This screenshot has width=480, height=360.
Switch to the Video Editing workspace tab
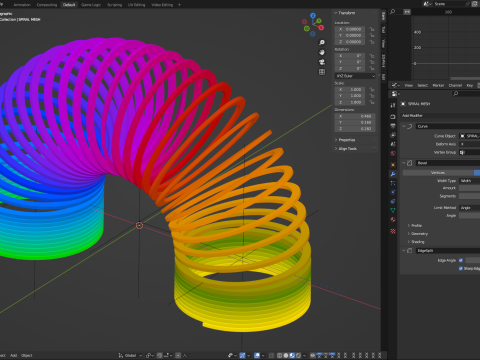click(x=162, y=5)
